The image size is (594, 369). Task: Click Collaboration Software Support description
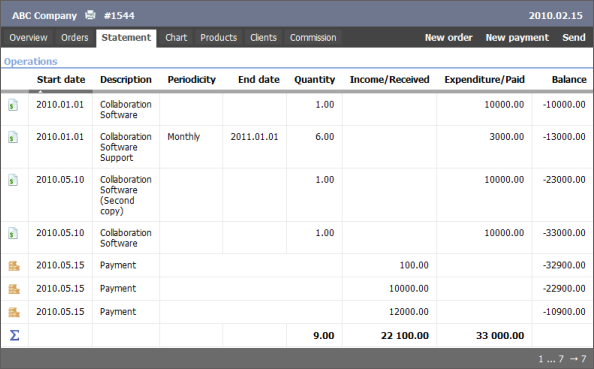coord(126,147)
